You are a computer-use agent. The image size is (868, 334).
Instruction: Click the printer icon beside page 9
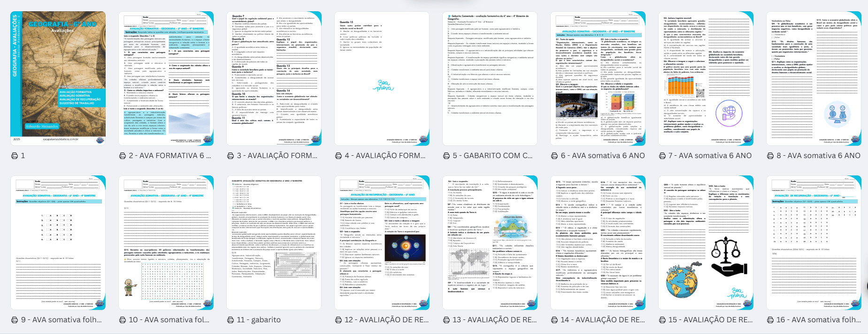[15, 320]
